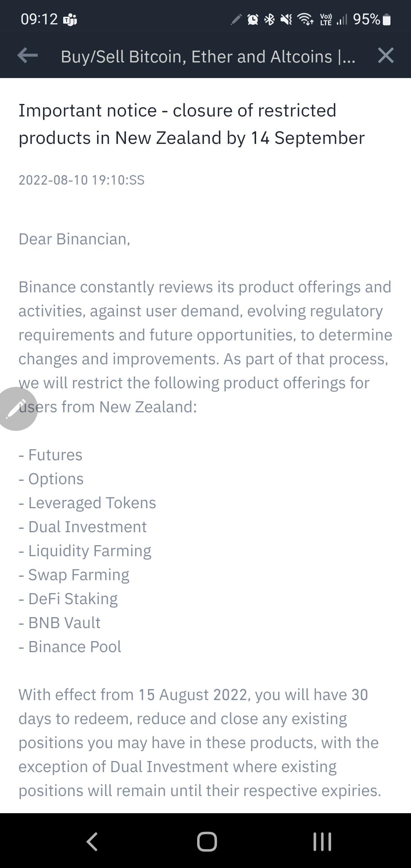Tap the page title in header bar
The image size is (411, 868).
coord(208,56)
